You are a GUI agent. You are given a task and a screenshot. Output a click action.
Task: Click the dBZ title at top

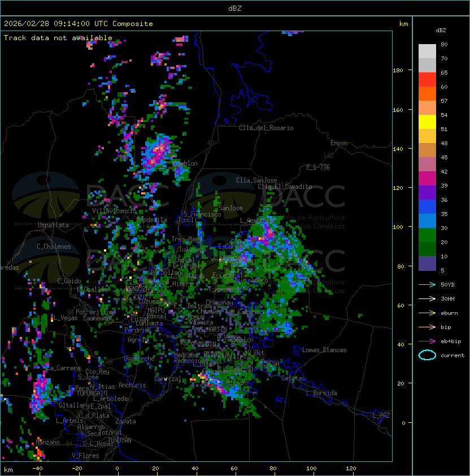234,8
